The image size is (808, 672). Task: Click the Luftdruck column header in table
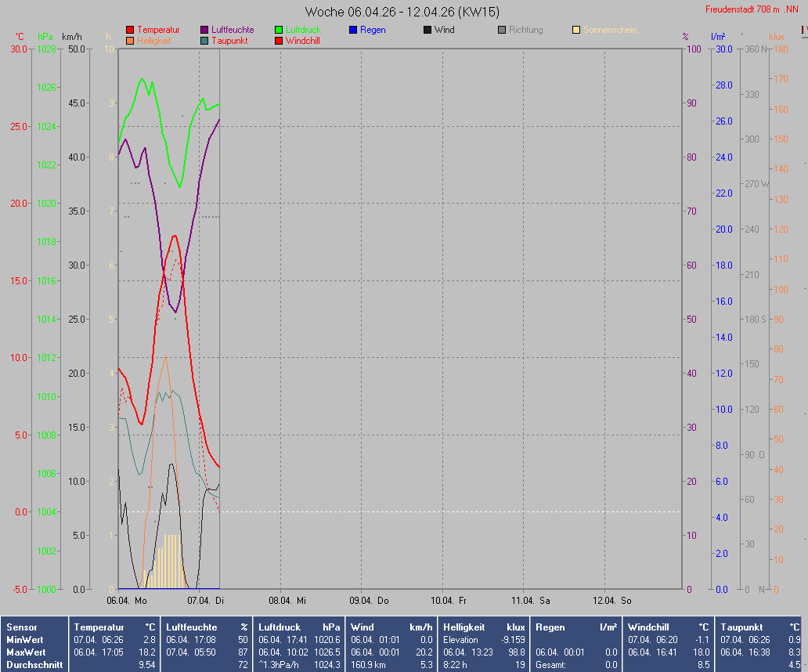[279, 627]
